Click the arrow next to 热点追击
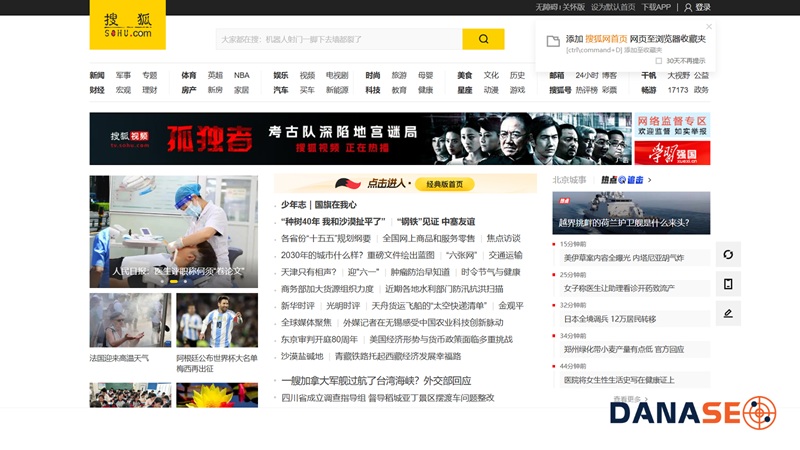 (649, 180)
